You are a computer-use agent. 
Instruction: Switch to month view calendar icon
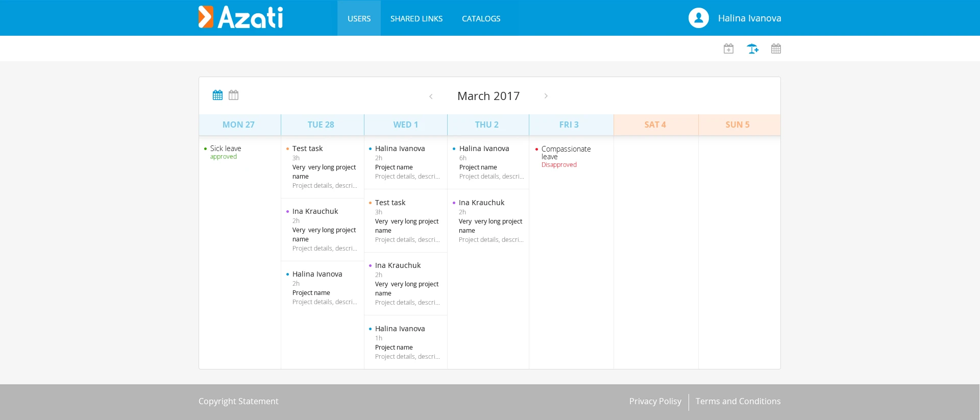(x=217, y=95)
